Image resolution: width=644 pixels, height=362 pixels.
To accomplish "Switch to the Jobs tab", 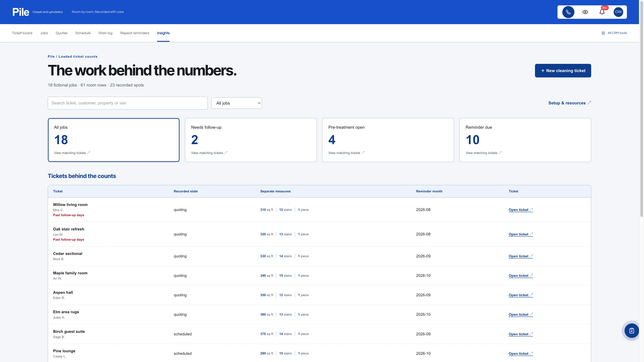I will (x=44, y=33).
